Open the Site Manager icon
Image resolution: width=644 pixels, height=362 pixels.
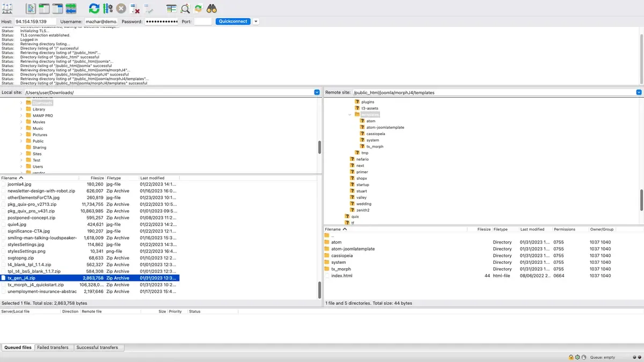pos(8,9)
